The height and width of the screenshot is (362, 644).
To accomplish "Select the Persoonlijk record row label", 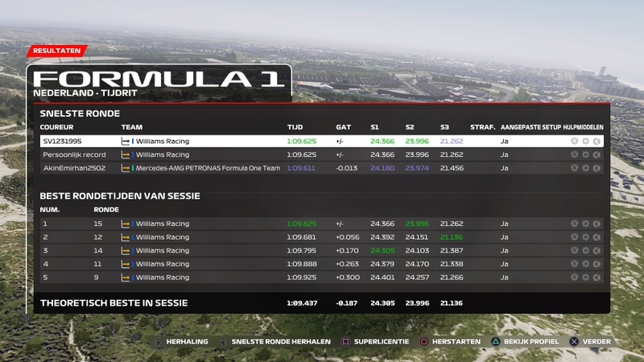I will [x=74, y=154].
